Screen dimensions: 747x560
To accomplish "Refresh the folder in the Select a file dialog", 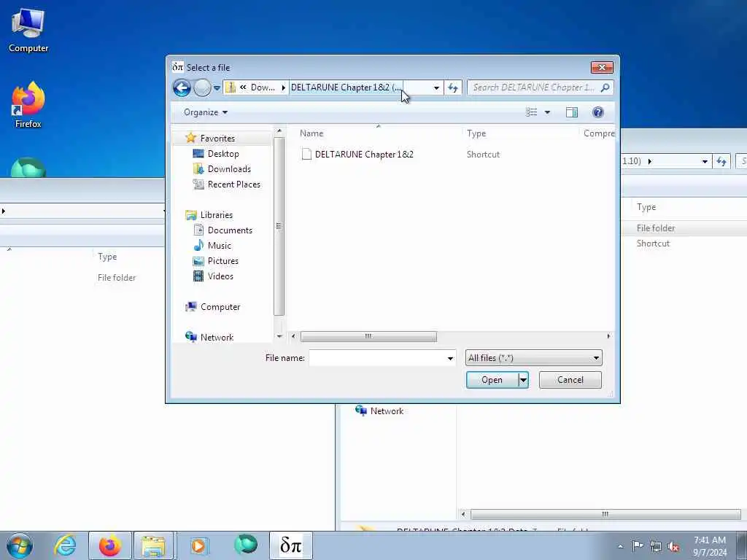I will (x=452, y=87).
